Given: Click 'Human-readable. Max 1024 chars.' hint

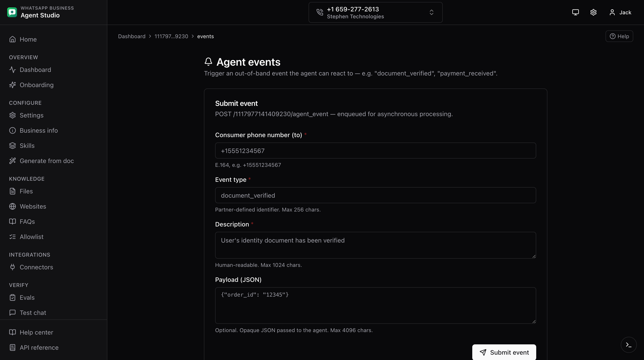Looking at the screenshot, I should pos(258,265).
